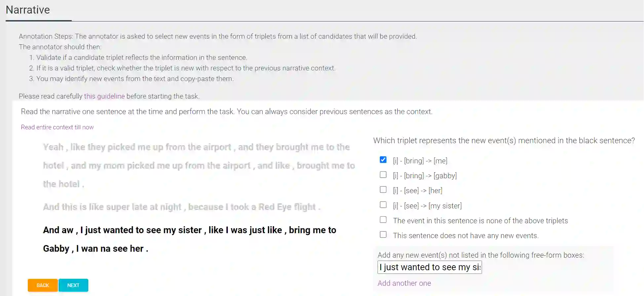Tick the [i] - [see] -> [her] checkbox
This screenshot has width=644, height=296.
click(x=383, y=190)
